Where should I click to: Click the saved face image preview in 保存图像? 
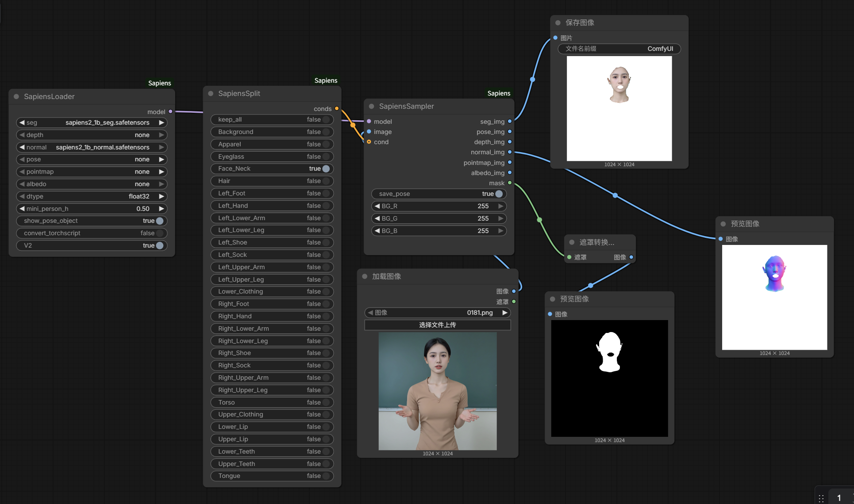(619, 109)
